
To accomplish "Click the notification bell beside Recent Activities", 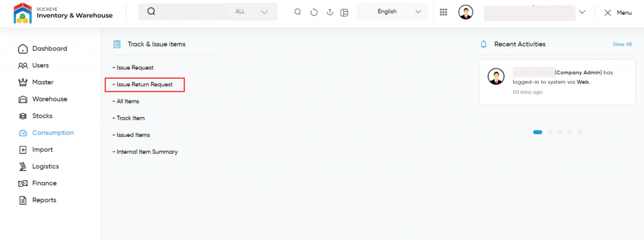I will (484, 44).
